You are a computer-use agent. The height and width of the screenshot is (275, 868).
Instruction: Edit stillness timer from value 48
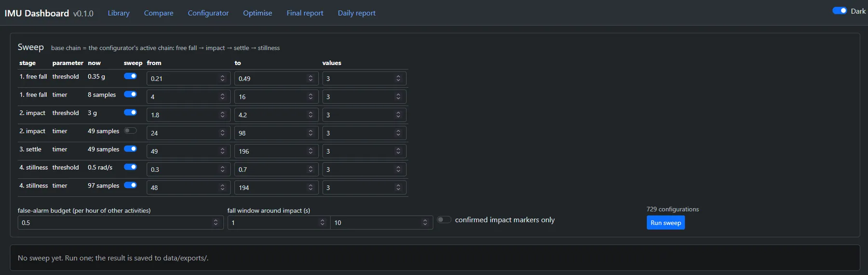(x=188, y=187)
